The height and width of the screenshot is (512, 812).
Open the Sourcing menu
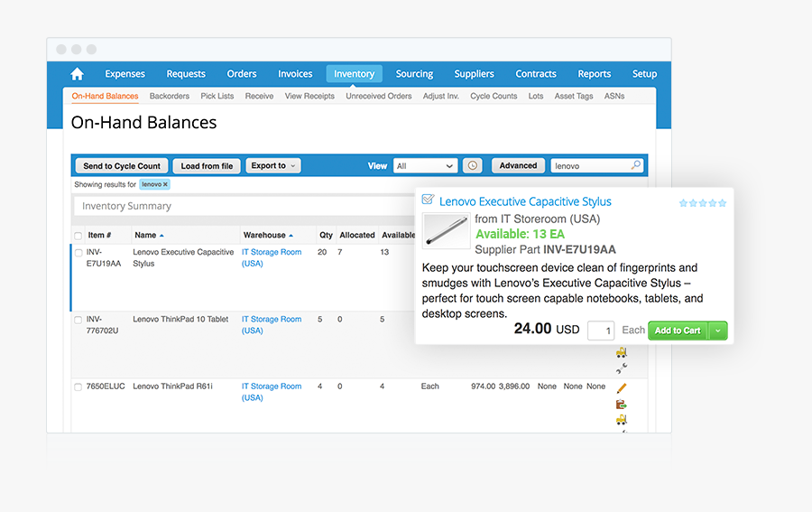click(x=414, y=73)
